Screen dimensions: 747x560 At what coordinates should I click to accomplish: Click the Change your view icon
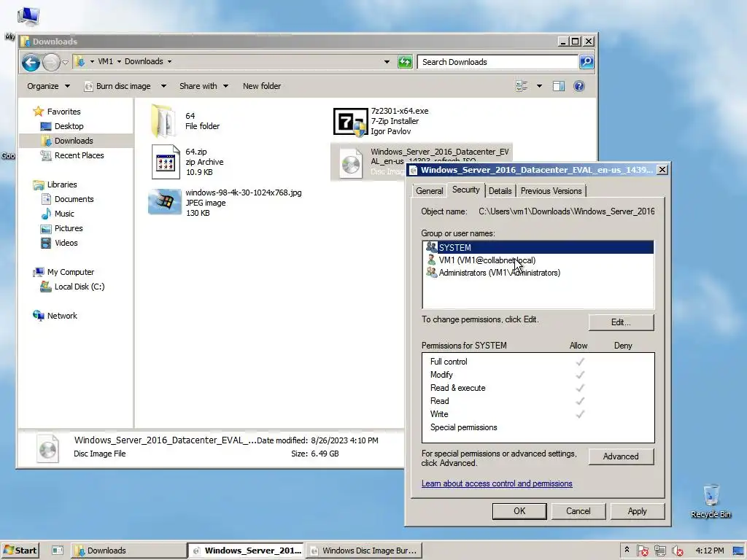(x=522, y=86)
